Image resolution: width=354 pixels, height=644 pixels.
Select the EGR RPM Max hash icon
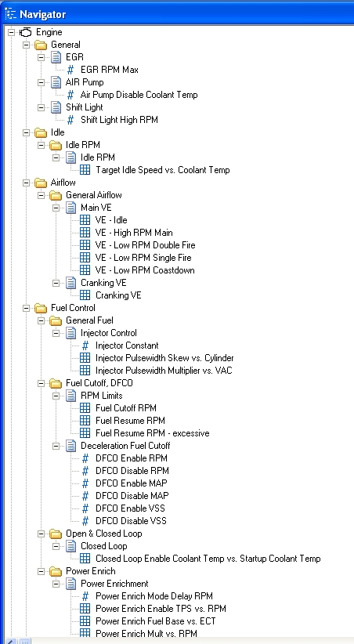click(70, 70)
